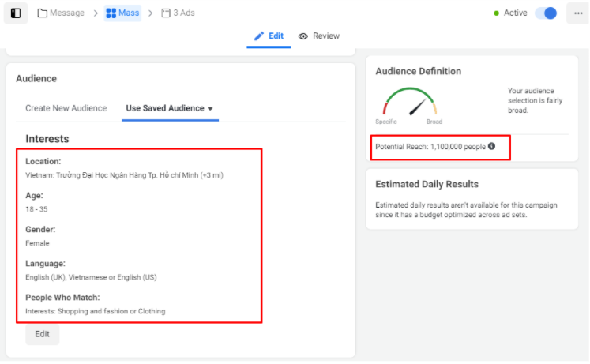Select Create New Audience tab
Screen dimensions: 590x364
tap(66, 108)
